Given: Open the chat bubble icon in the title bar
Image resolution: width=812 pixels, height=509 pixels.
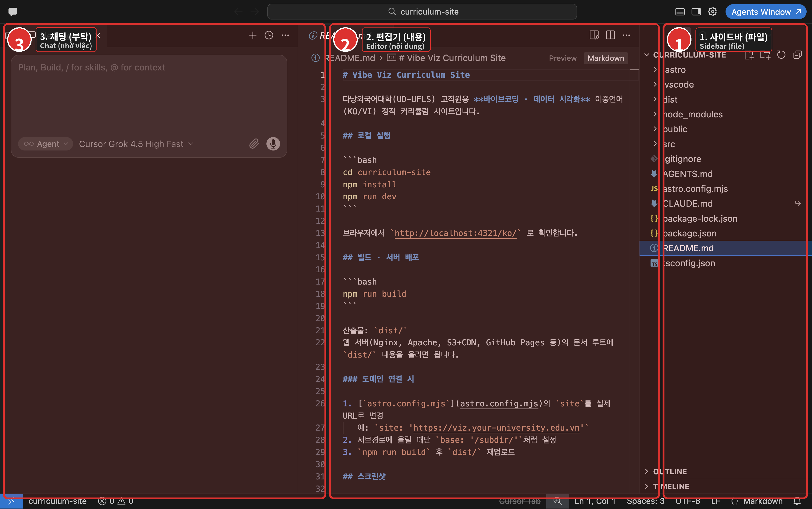Looking at the screenshot, I should click(13, 12).
